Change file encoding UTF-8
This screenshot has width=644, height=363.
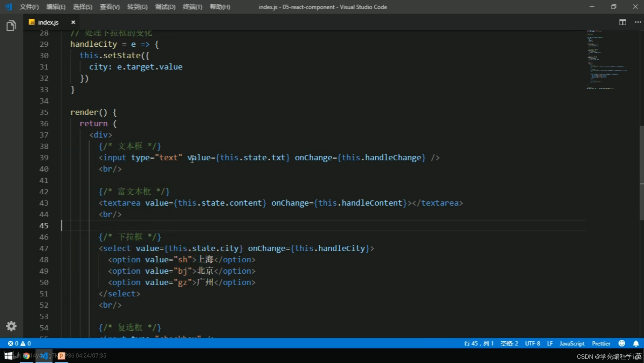[533, 343]
